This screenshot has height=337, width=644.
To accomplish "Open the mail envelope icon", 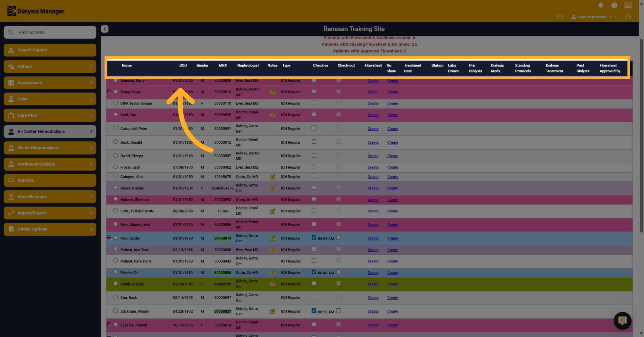I will coord(560,17).
